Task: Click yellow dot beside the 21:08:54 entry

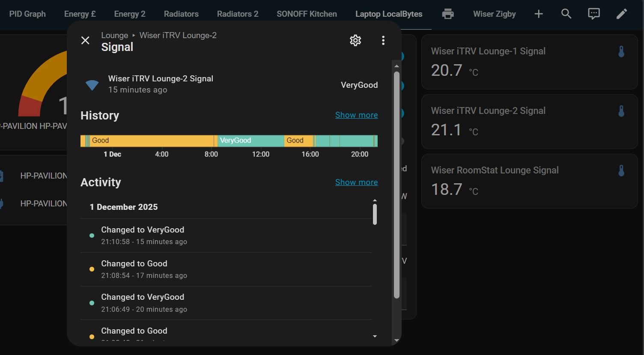Action: coord(92,269)
